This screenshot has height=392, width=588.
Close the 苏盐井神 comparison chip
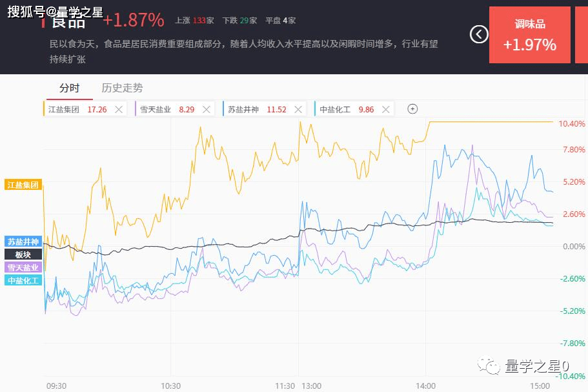tap(298, 109)
